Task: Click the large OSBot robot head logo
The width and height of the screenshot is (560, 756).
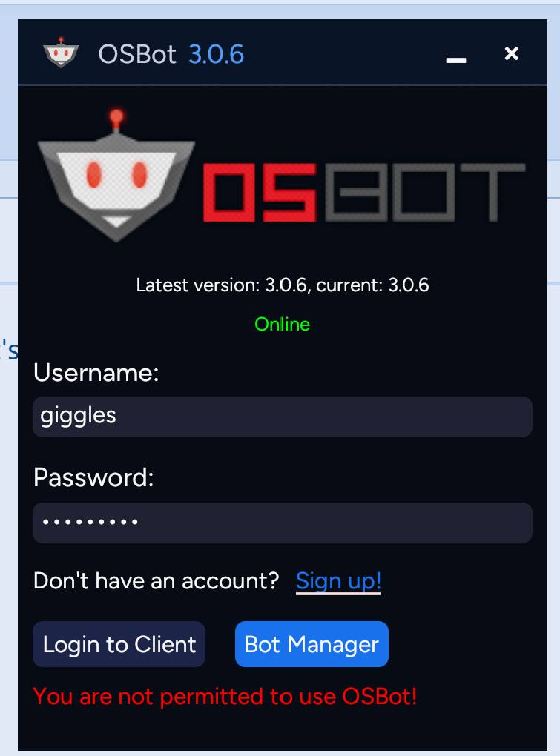Action: (x=116, y=176)
